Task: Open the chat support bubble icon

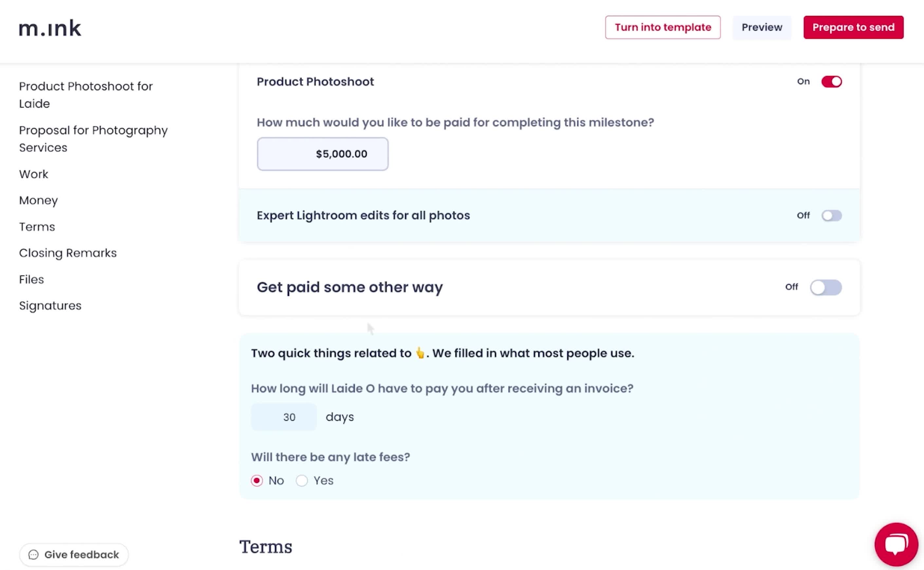Action: click(896, 544)
